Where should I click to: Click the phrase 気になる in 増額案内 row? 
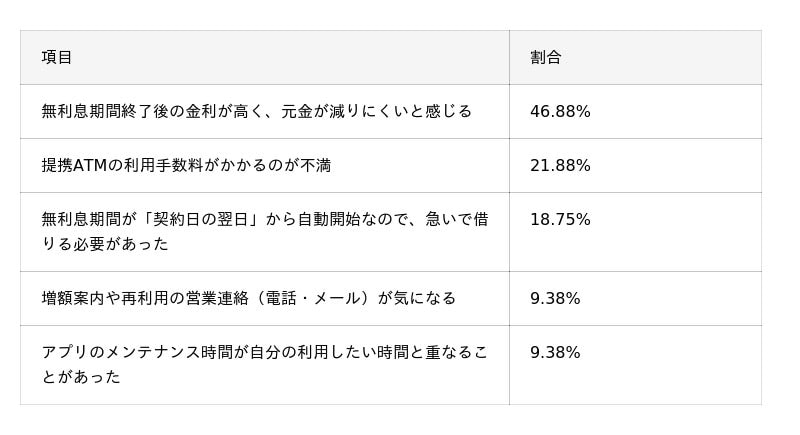(x=430, y=298)
